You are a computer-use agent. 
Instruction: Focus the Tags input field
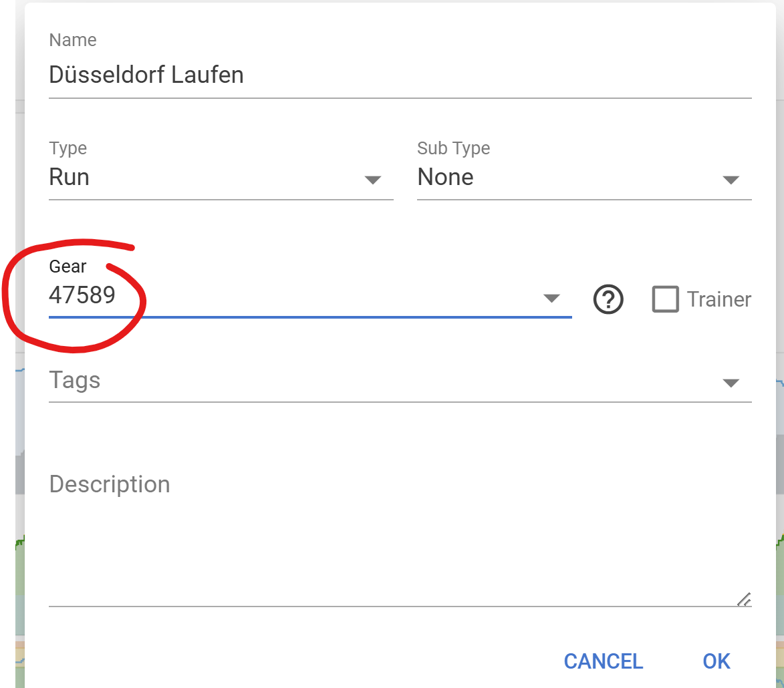click(x=334, y=381)
